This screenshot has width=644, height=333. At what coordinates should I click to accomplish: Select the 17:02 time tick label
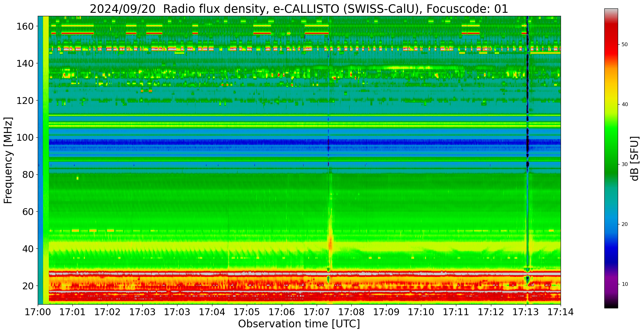pos(108,312)
